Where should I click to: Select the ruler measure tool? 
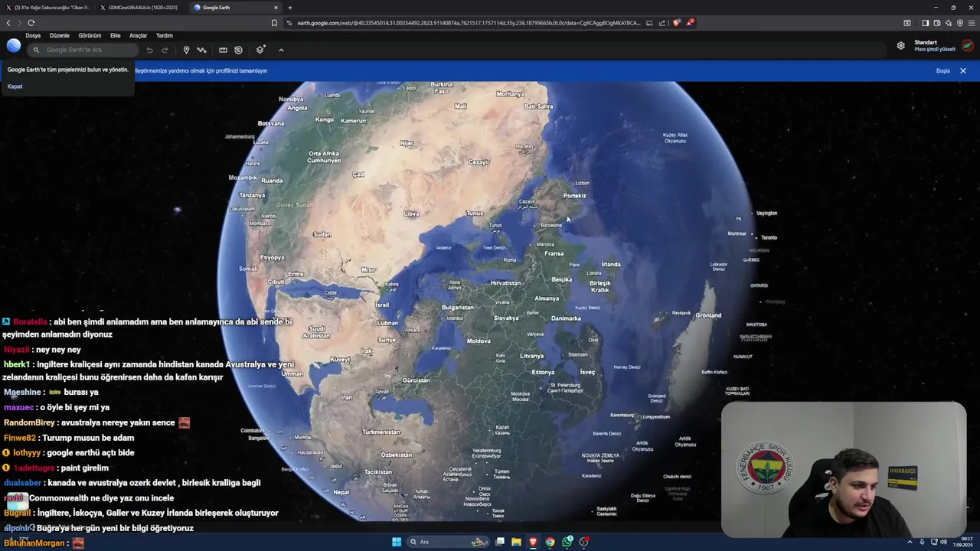[223, 50]
